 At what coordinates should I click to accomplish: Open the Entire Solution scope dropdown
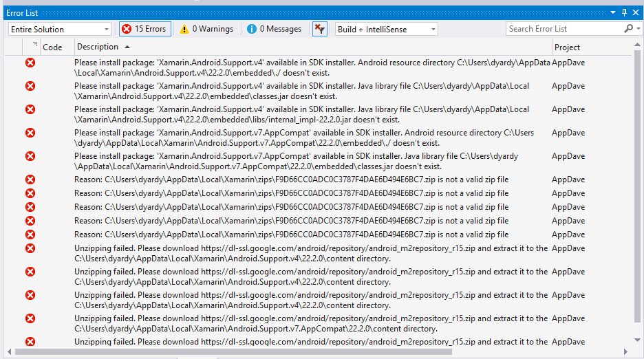pos(60,29)
